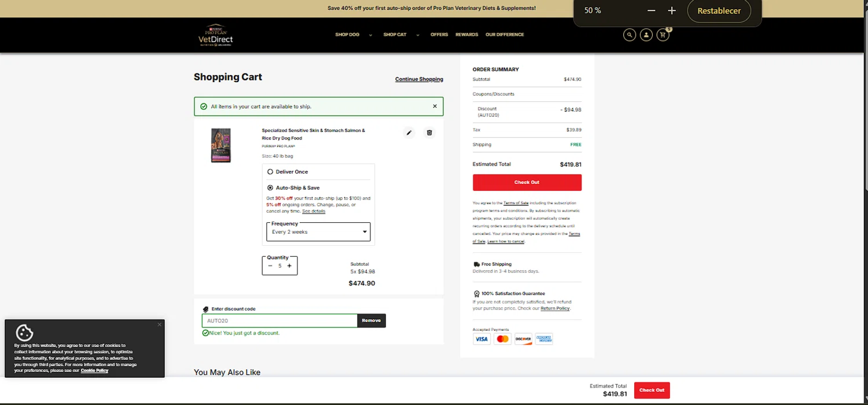This screenshot has height=405, width=868.
Task: Click the quantity value 5
Action: 280,266
